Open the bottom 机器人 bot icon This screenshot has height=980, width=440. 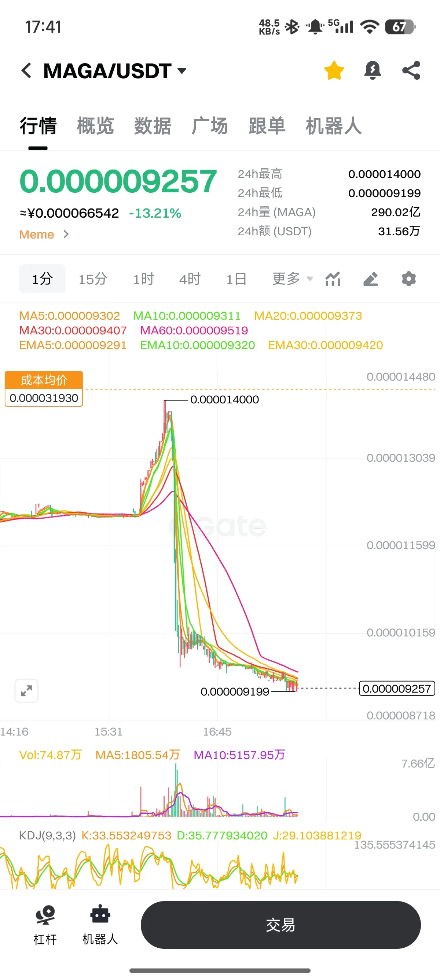[100, 925]
